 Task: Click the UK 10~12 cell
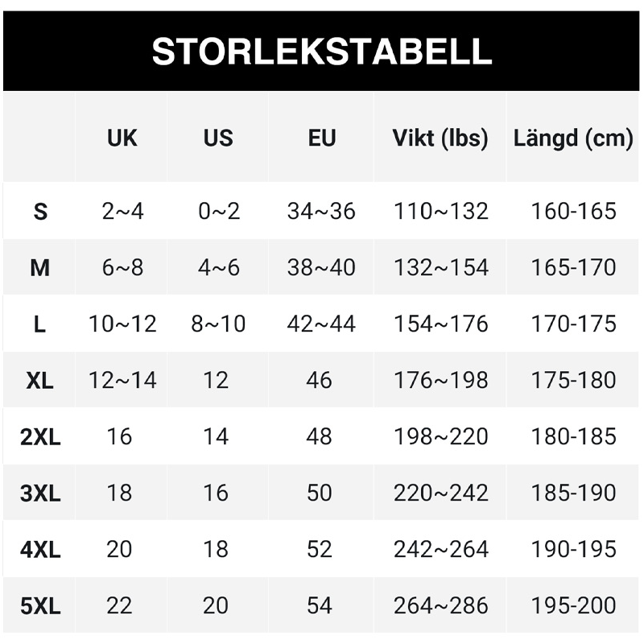tap(122, 324)
